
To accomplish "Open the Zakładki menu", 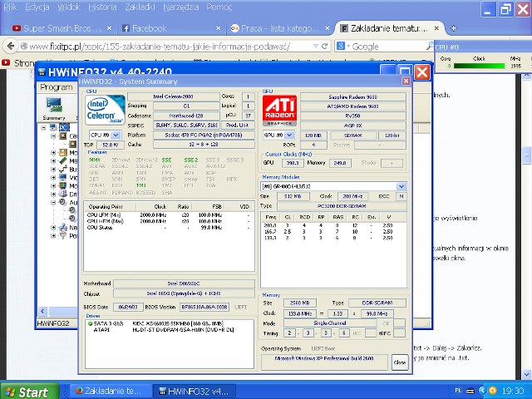I will (140, 7).
